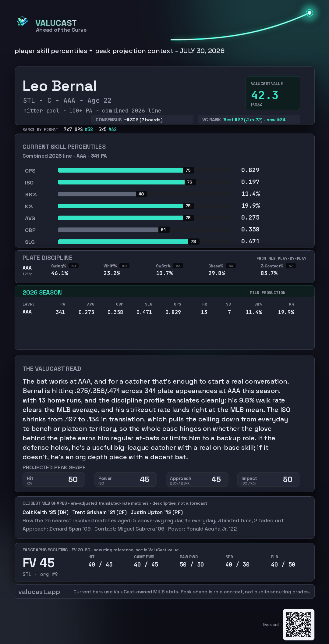Click the Z-Contact% percentile badge 37

(x=291, y=266)
